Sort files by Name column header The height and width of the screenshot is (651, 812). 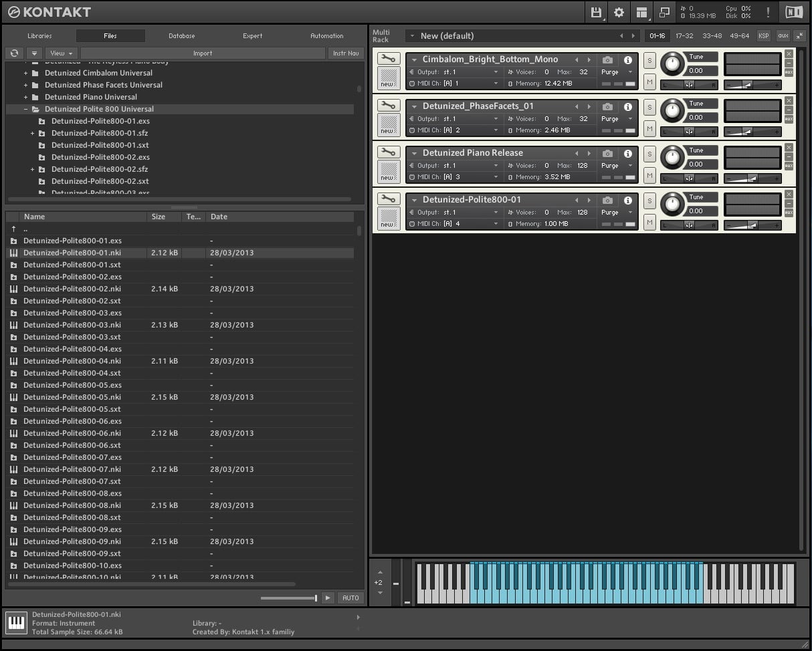click(x=83, y=217)
